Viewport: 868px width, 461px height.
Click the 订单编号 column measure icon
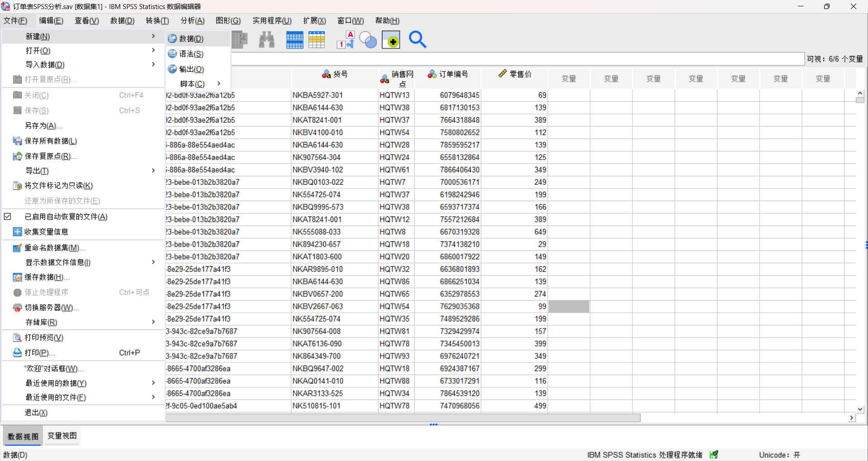tap(432, 74)
